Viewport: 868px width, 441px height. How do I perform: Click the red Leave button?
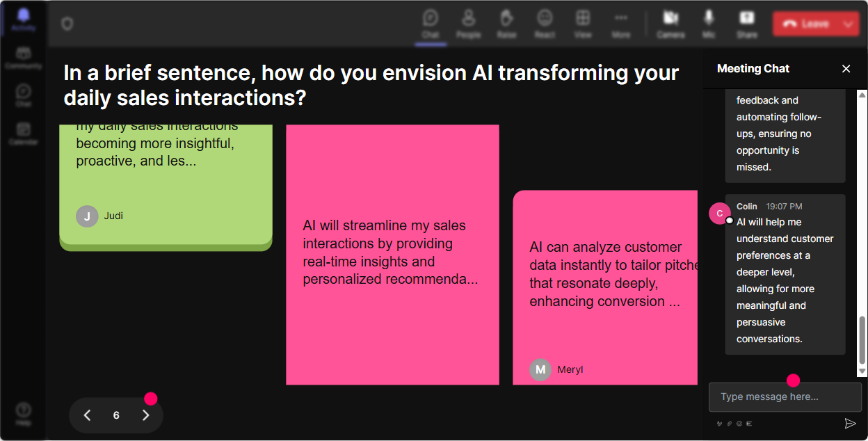pos(806,24)
